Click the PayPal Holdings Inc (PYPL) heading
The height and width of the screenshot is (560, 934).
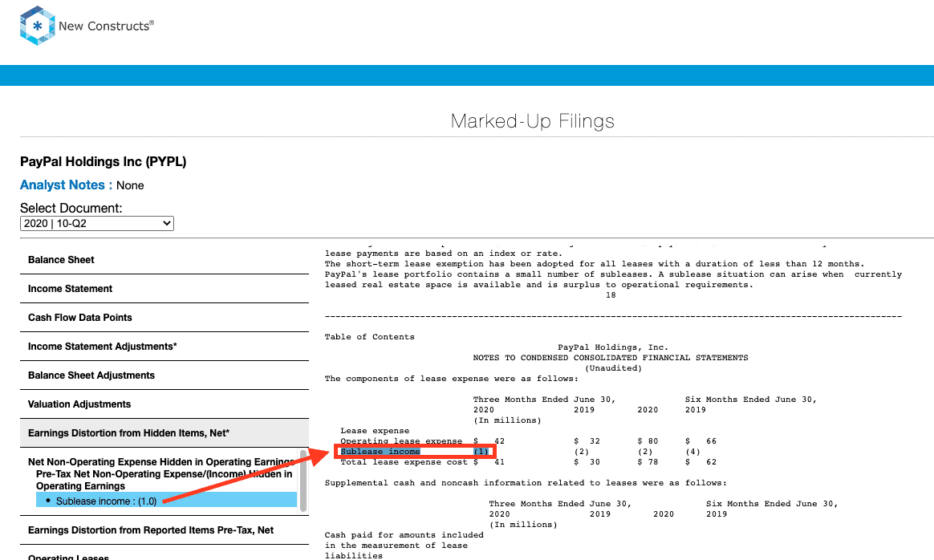103,162
